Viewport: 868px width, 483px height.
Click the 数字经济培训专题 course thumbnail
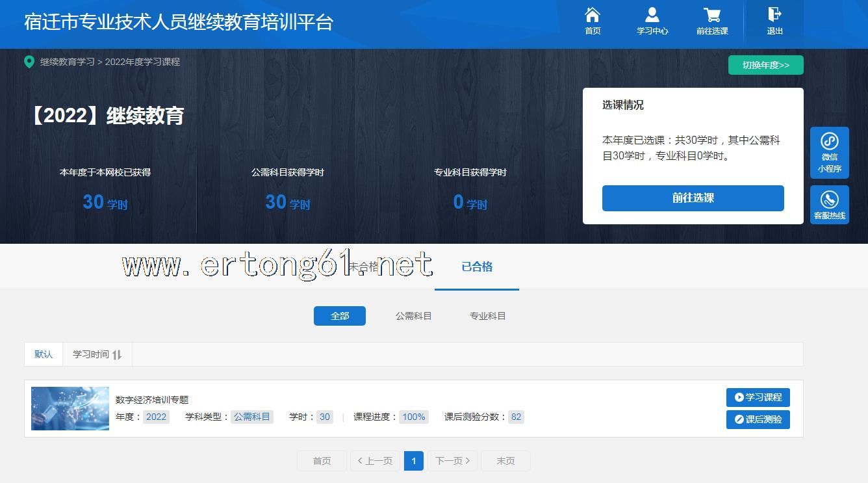[x=70, y=408]
